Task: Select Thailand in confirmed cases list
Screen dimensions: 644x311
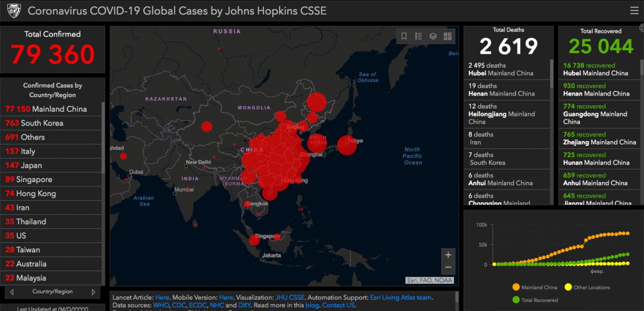Action: coord(51,221)
